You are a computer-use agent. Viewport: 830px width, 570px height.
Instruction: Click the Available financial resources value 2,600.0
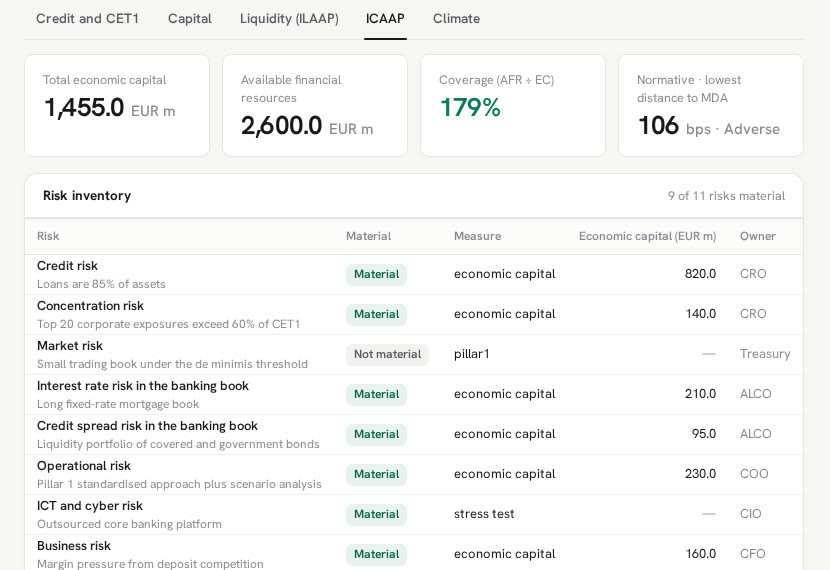[x=282, y=125]
